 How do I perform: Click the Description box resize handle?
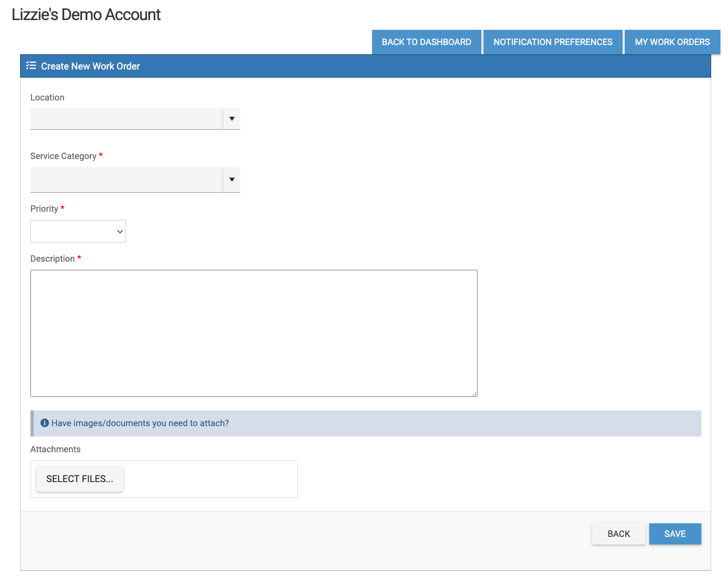click(x=474, y=394)
